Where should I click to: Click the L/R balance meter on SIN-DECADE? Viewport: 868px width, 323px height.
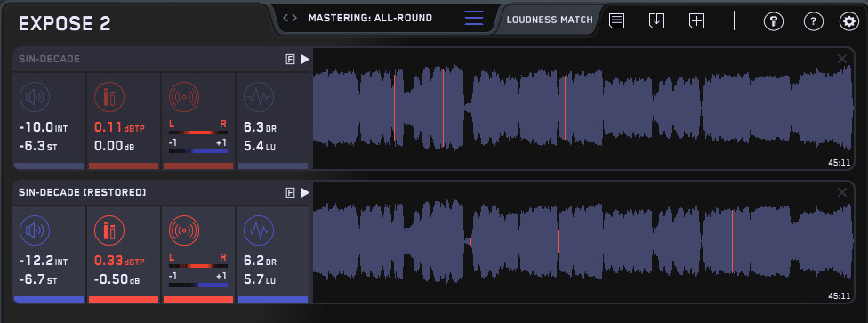coord(197,133)
